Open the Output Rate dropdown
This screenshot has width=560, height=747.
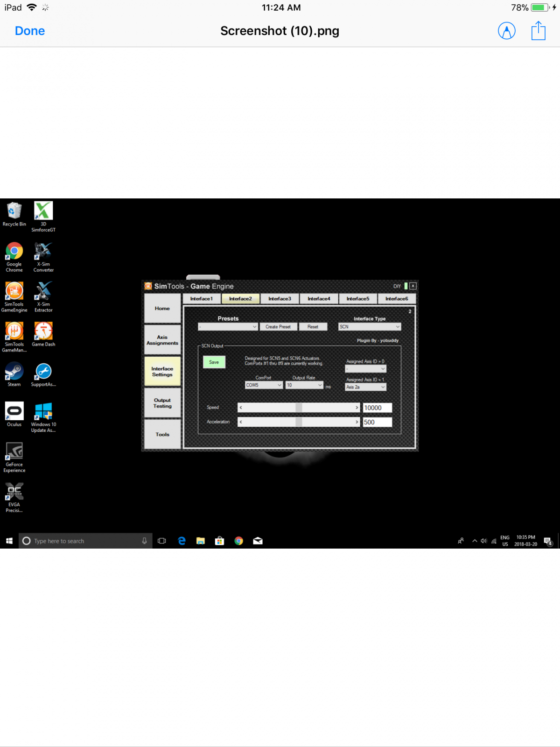[x=304, y=385]
